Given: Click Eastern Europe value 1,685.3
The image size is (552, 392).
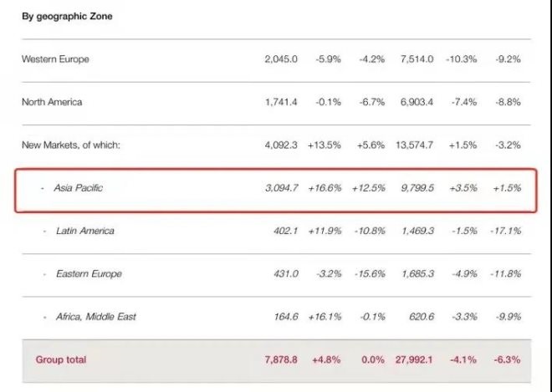Looking at the screenshot, I should (417, 274).
